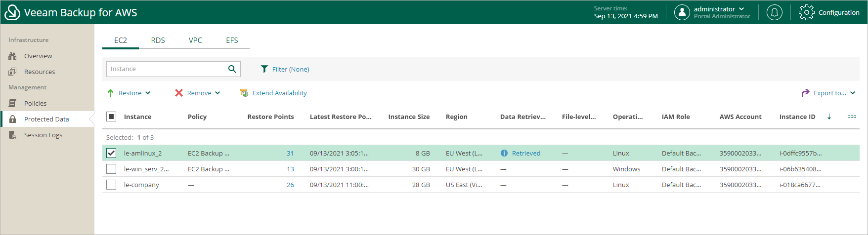The height and width of the screenshot is (235, 868).
Task: Click the le-win_serv_2 instance name
Action: (x=146, y=169)
